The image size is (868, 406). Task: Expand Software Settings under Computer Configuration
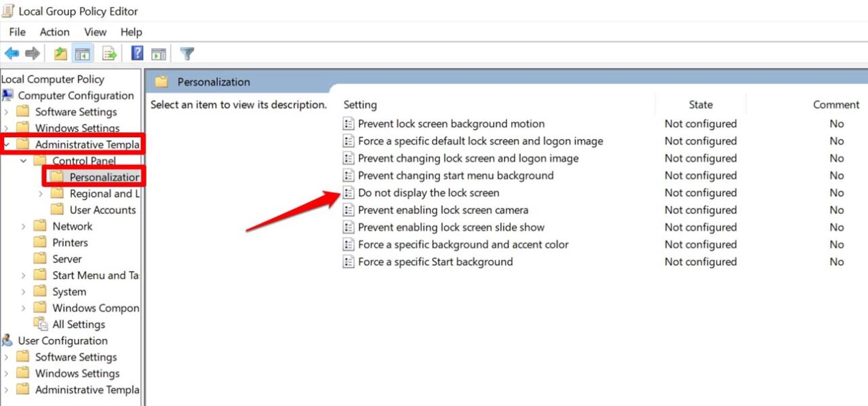coord(6,112)
